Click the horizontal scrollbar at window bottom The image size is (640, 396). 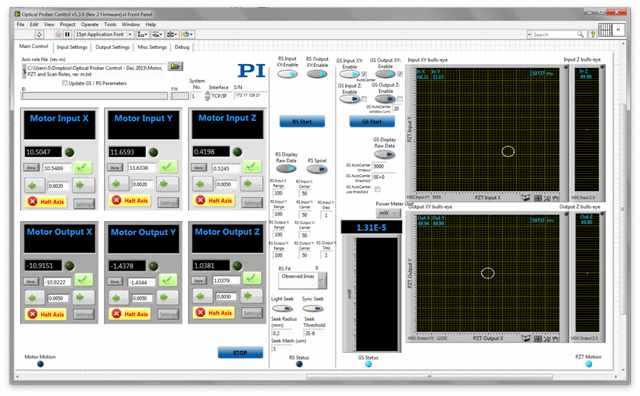(429, 376)
